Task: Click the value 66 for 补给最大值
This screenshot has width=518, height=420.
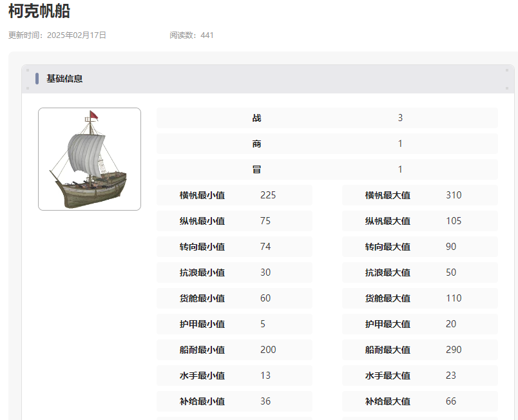Action: point(451,401)
